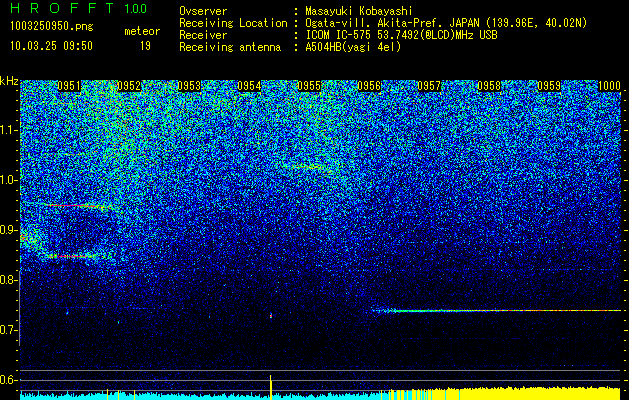
Task: Click the date stamp 10.03.25 09:50
Action: [51, 46]
